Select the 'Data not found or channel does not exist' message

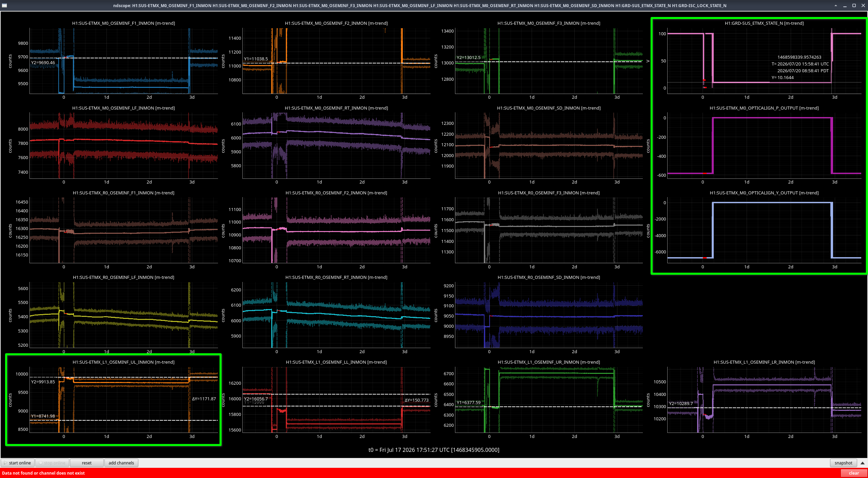coord(43,473)
